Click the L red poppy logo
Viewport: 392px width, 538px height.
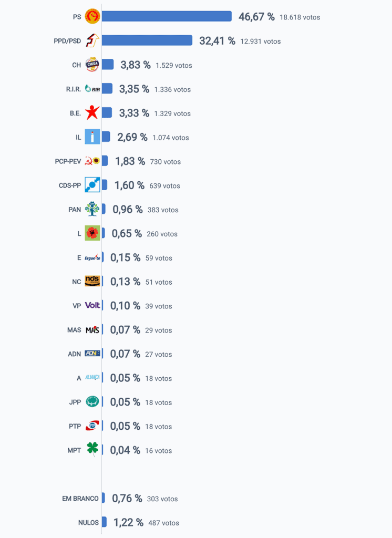click(x=92, y=233)
